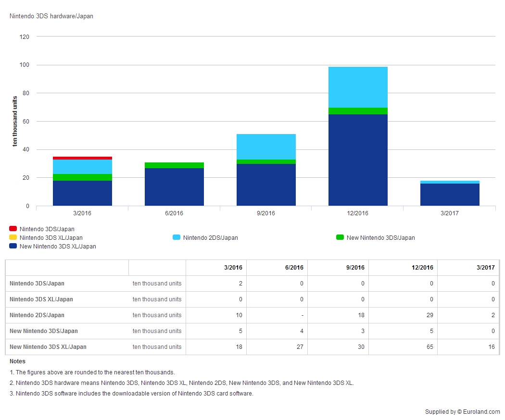Click the navy segment in the 6/2016 bar

click(x=174, y=187)
